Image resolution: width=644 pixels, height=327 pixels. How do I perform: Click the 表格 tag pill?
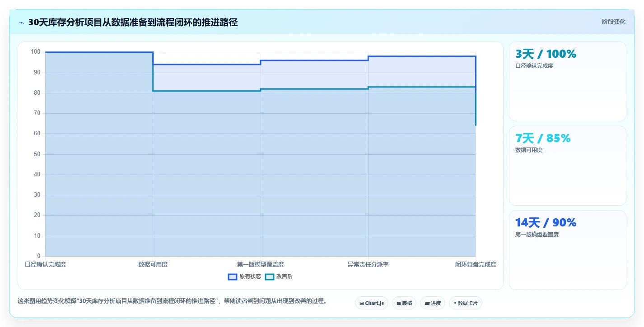404,303
